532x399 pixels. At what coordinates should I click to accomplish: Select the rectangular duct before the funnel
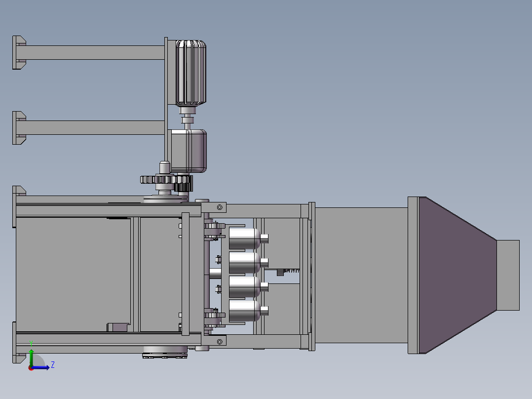(x=361, y=275)
